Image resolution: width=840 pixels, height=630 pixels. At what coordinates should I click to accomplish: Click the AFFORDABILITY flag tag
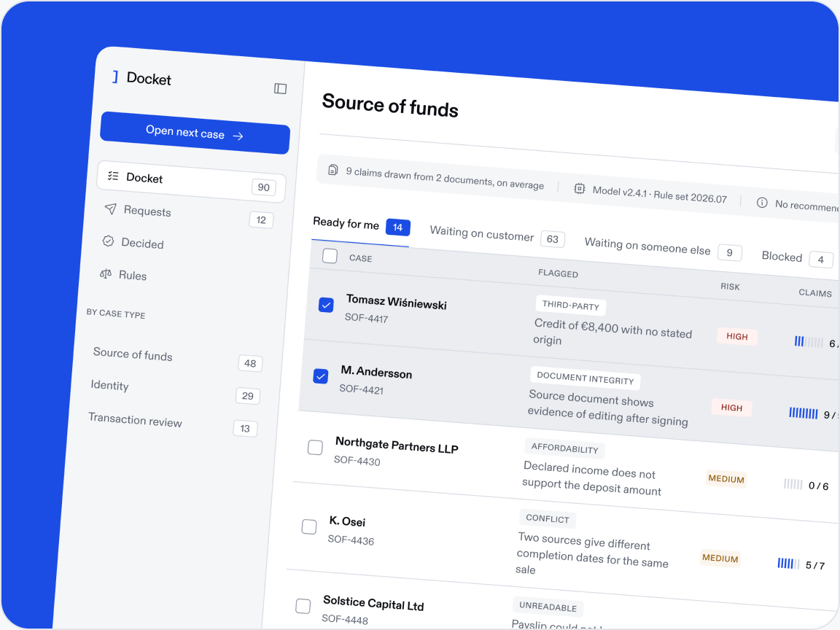(x=564, y=448)
